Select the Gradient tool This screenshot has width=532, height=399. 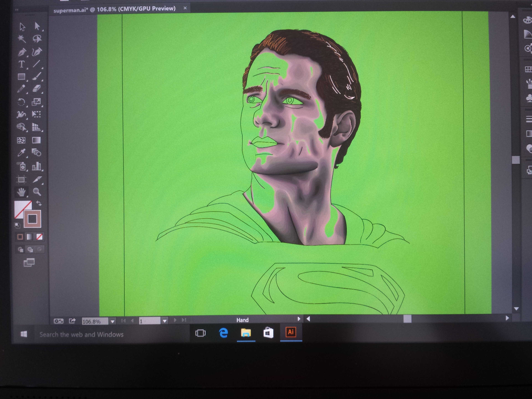pyautogui.click(x=36, y=140)
